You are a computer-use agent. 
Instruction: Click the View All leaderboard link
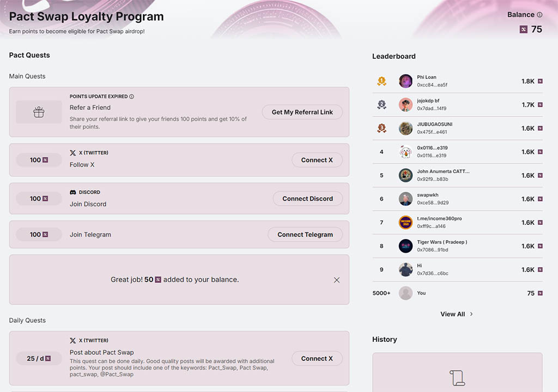point(453,314)
